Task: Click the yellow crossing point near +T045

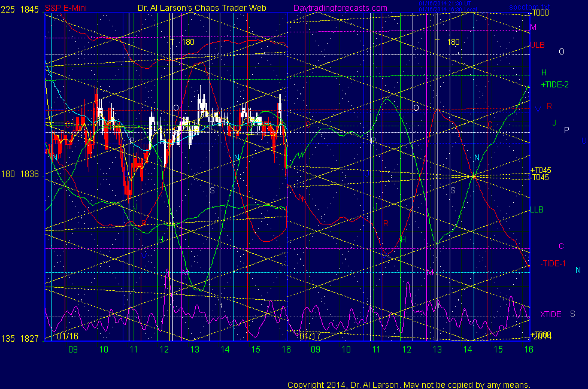Action: (474, 176)
